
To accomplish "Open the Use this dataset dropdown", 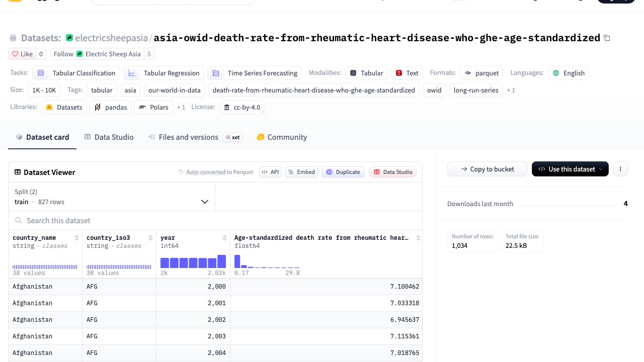I will coord(570,169).
